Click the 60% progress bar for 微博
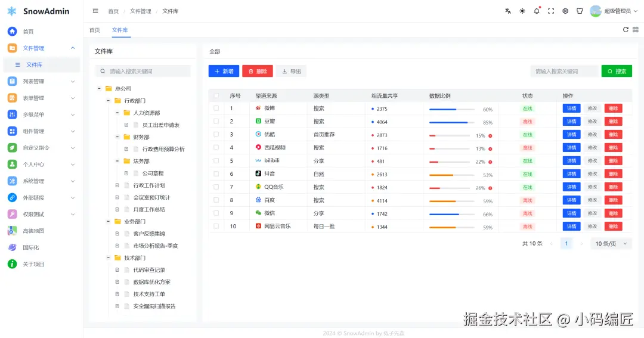 tap(452, 109)
